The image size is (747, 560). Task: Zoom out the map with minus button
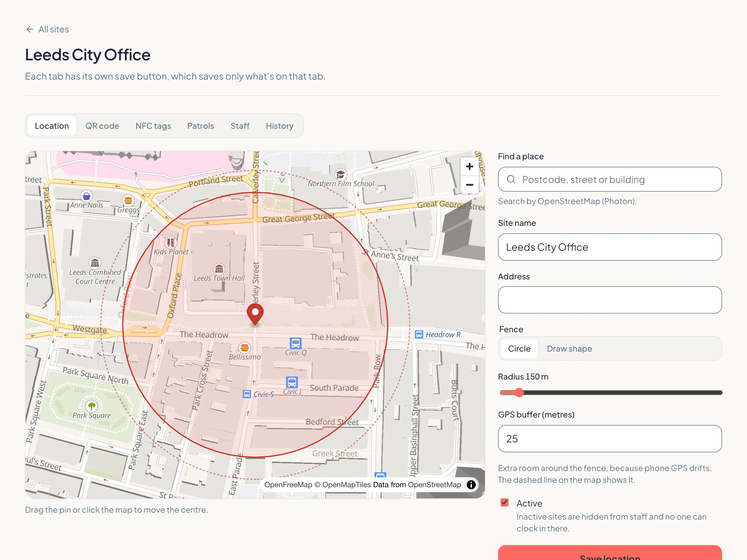pyautogui.click(x=469, y=184)
